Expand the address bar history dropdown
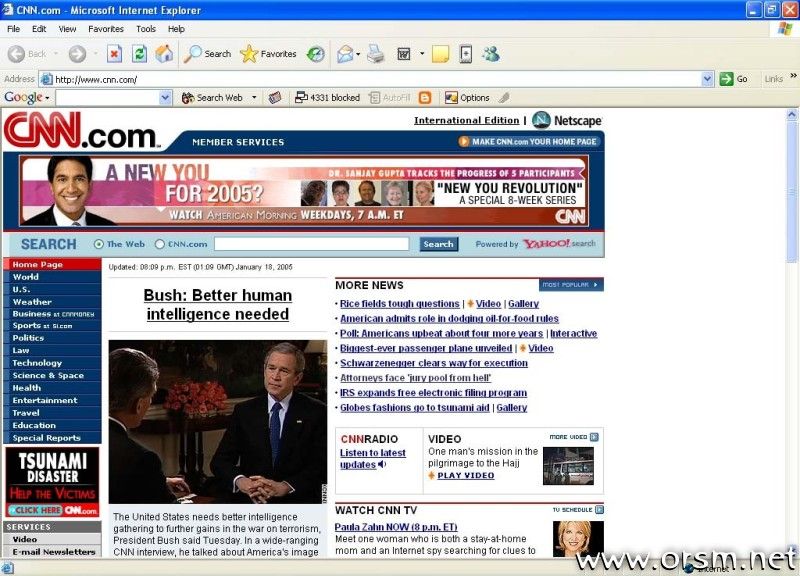The height and width of the screenshot is (576, 800). pos(707,79)
